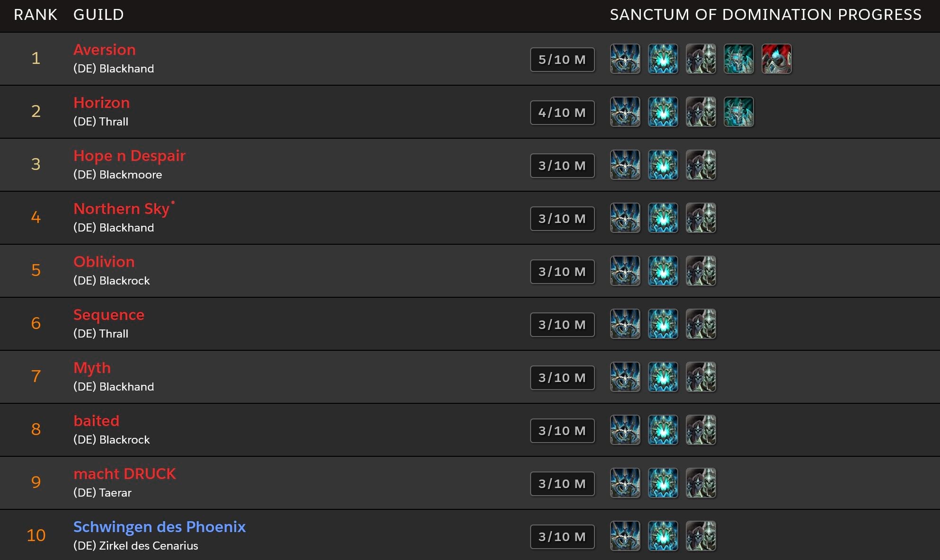940x560 pixels.
Task: Click Myth's second glowing boss icon
Action: tap(663, 377)
